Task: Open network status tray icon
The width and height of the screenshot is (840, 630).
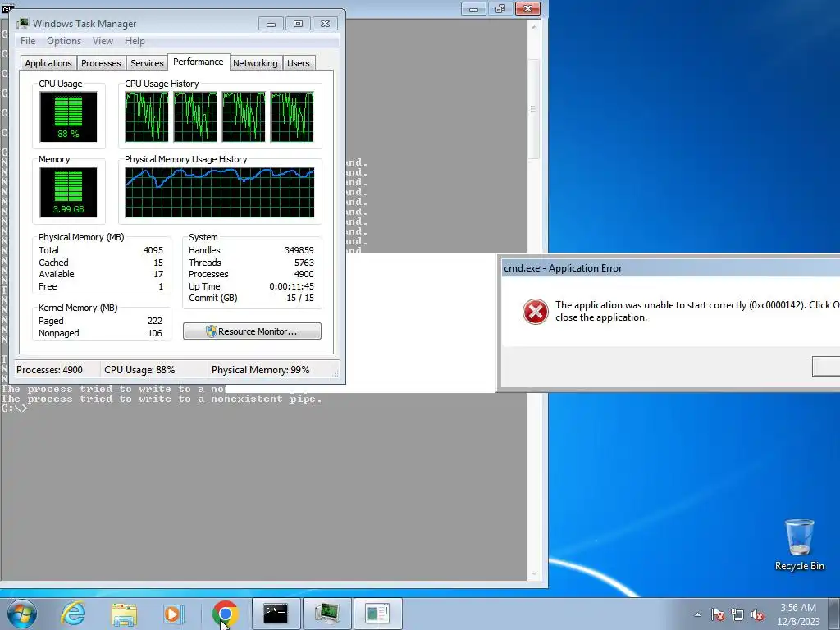Action: (x=737, y=614)
